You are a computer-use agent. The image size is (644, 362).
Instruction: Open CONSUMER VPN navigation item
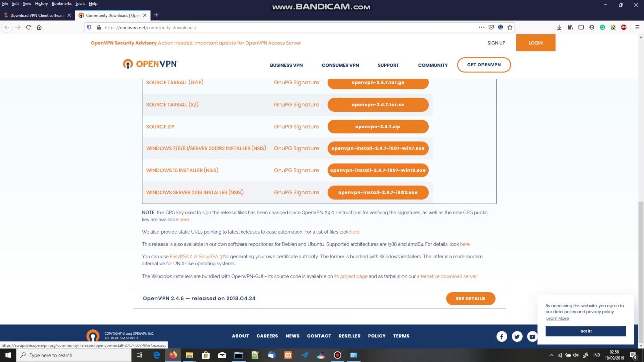click(x=340, y=65)
